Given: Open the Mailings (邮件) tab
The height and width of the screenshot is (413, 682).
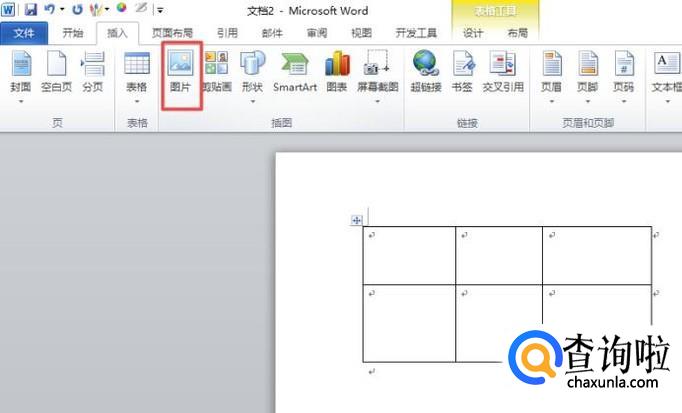Looking at the screenshot, I should (272, 33).
